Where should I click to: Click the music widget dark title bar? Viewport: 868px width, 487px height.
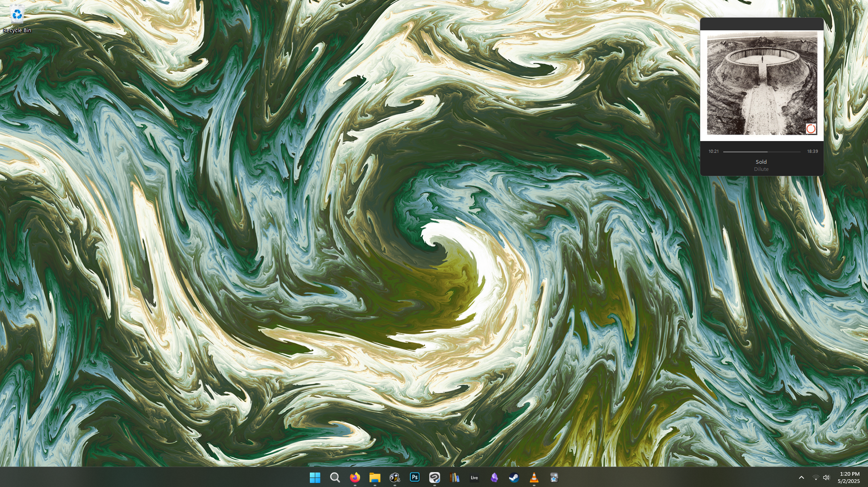762,24
